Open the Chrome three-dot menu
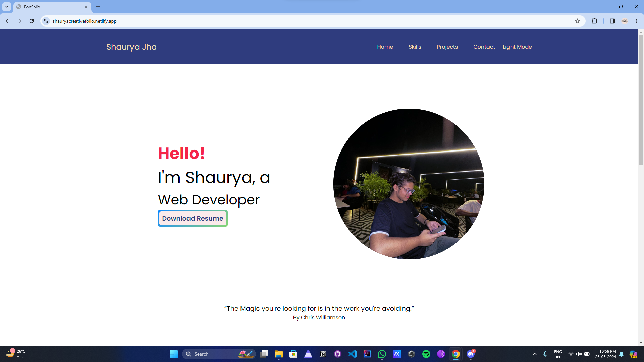The height and width of the screenshot is (362, 644). coord(637,21)
